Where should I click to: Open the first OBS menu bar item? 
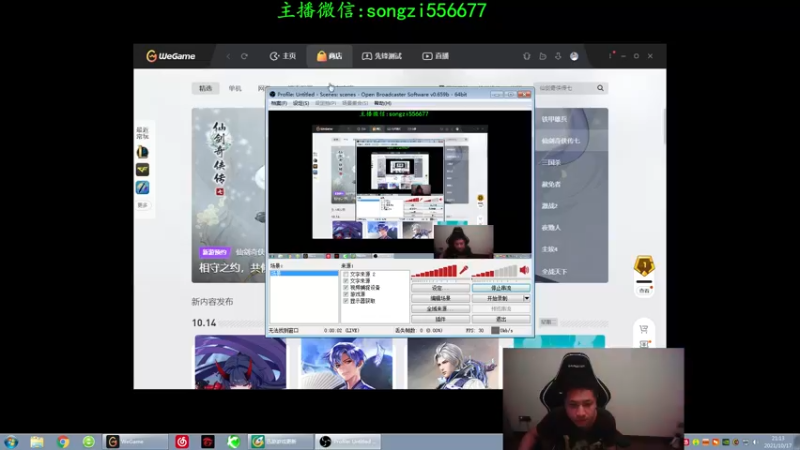click(x=279, y=103)
